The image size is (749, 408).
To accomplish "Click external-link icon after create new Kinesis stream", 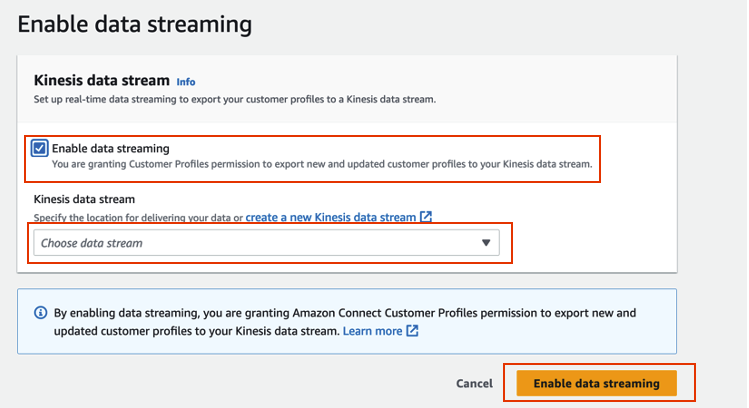I will tap(426, 216).
